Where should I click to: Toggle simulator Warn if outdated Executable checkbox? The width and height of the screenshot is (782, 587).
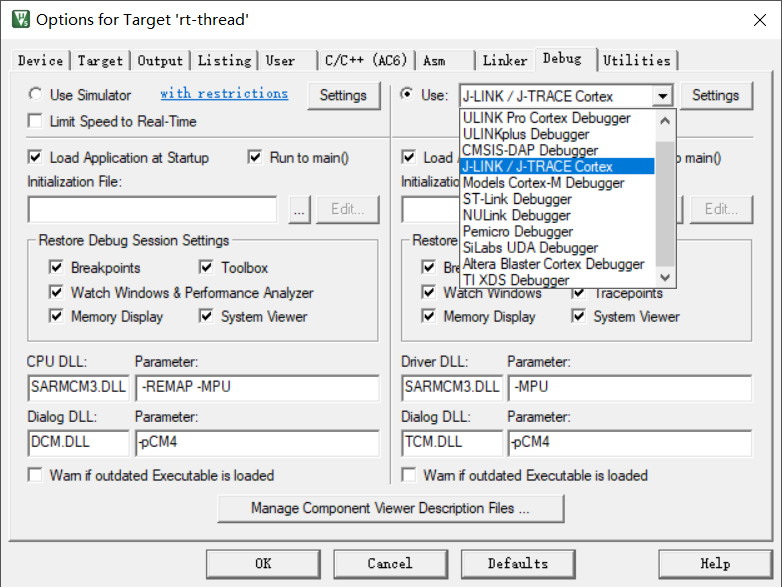click(x=35, y=475)
